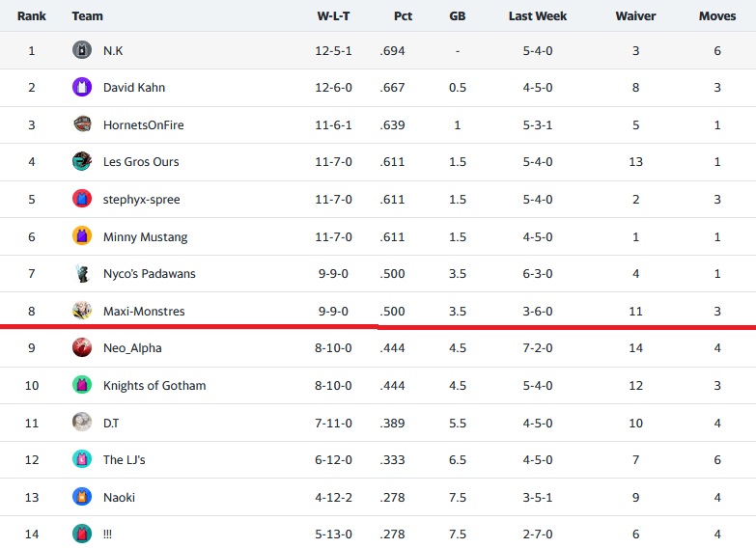
Task: Click the Waiver column header
Action: click(x=635, y=15)
